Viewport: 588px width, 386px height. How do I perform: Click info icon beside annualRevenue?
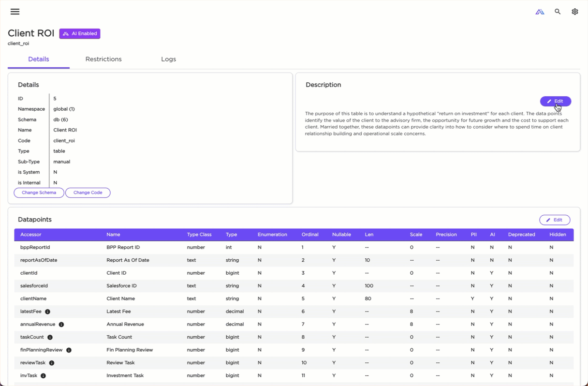61,325
